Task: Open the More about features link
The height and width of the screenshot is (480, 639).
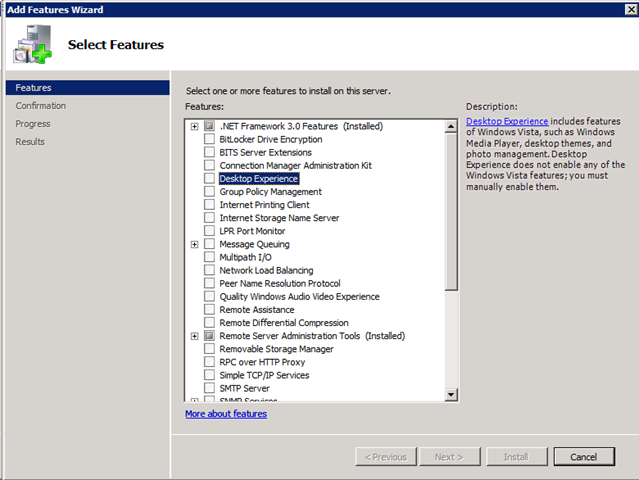Action: point(226,414)
